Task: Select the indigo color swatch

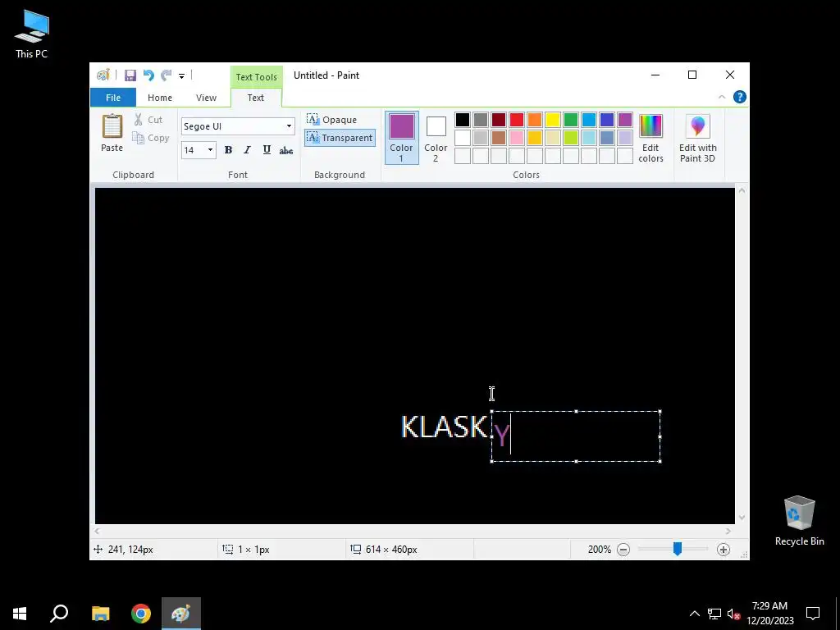Action: (x=607, y=120)
